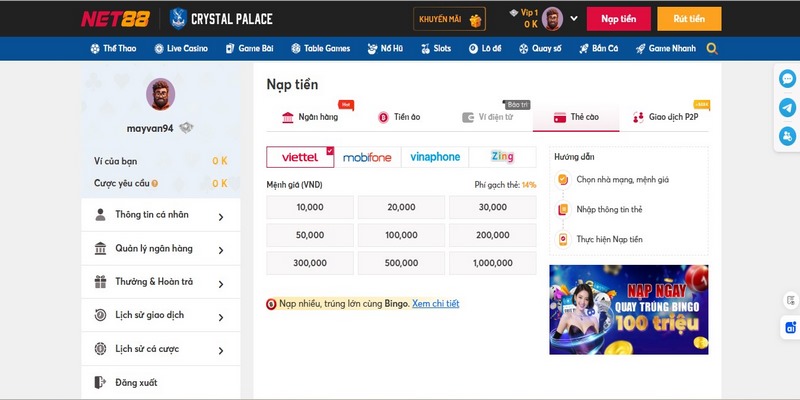Open the Xem chi tiết link

tap(436, 304)
